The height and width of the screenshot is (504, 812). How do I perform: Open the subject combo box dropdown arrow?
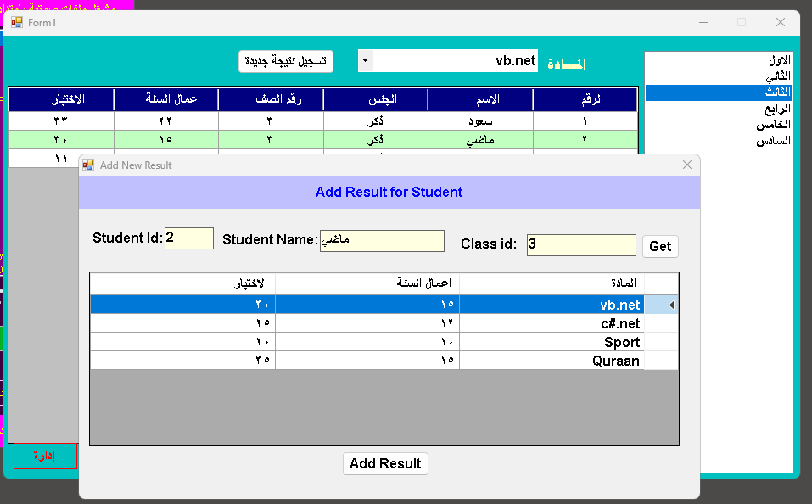tap(365, 61)
